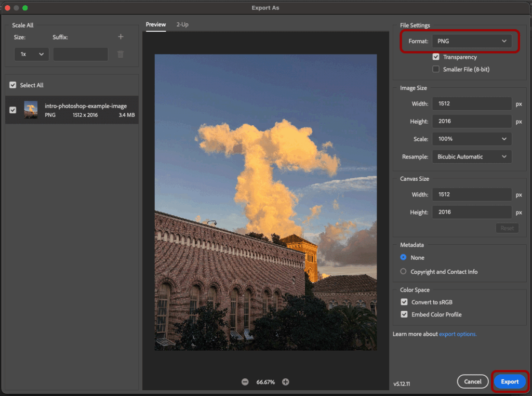Zoom in preview with plus icon

(285, 382)
